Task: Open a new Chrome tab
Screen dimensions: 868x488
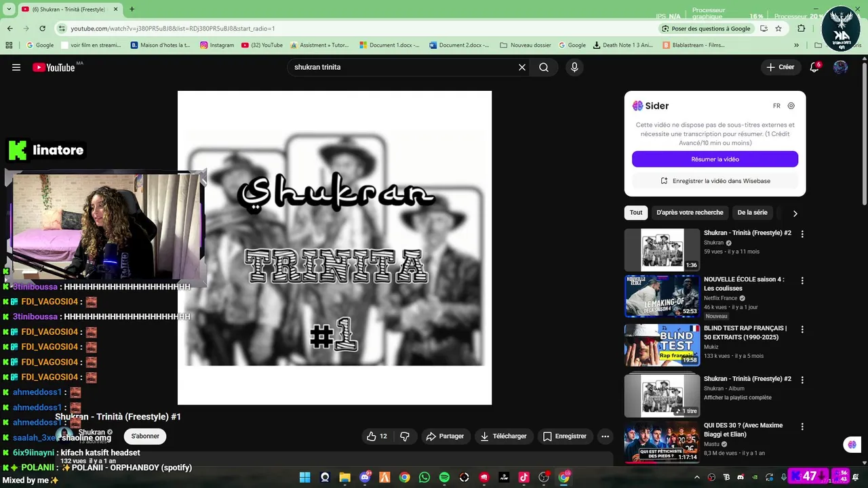Action: point(132,9)
